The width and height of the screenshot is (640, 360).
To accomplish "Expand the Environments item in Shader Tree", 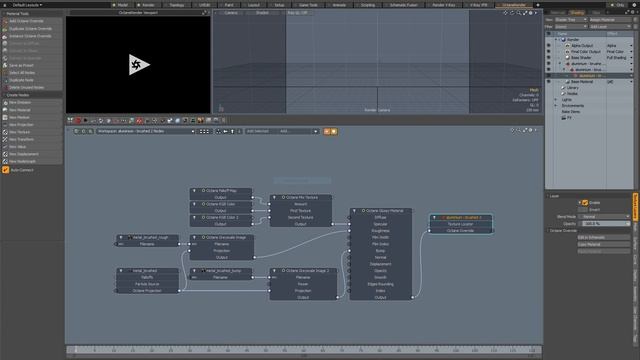I will [556, 106].
